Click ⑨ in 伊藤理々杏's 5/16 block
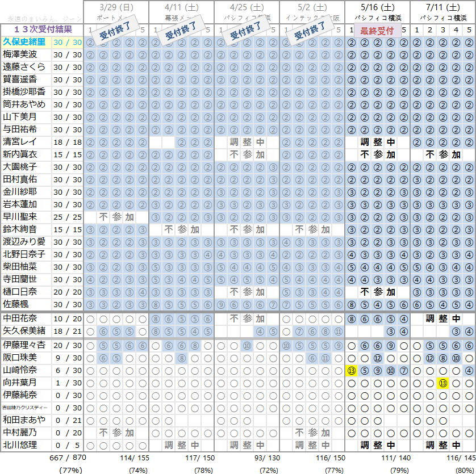The image size is (476, 474). 391,346
